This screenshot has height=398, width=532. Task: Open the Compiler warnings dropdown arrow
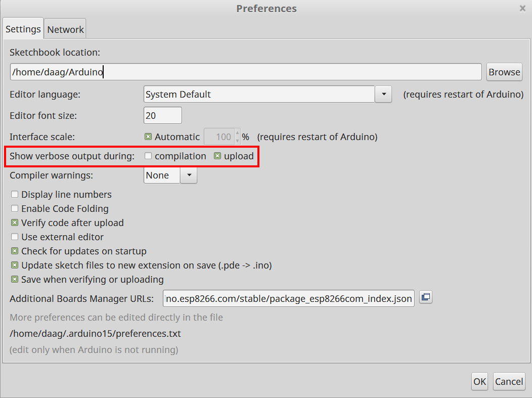click(x=189, y=175)
